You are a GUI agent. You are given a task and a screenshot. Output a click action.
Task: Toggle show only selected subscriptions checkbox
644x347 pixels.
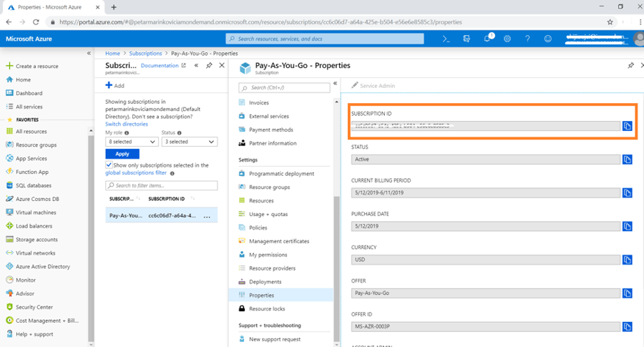click(109, 165)
